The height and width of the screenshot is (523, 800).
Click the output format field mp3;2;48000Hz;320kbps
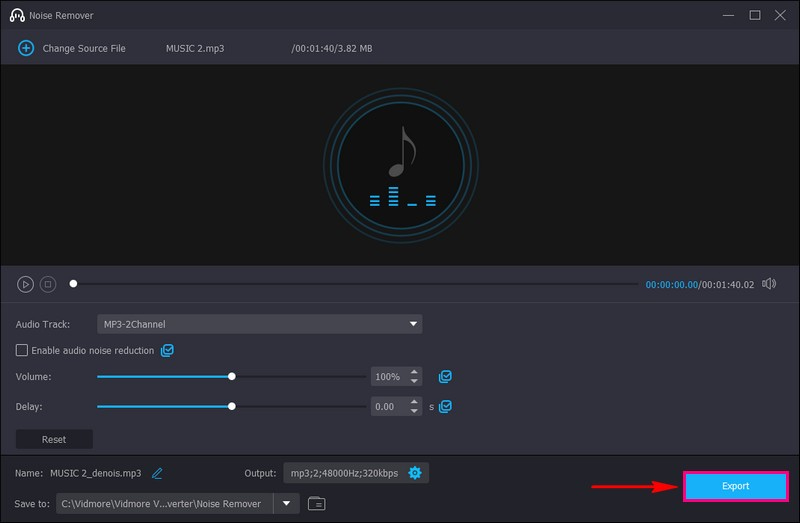345,473
